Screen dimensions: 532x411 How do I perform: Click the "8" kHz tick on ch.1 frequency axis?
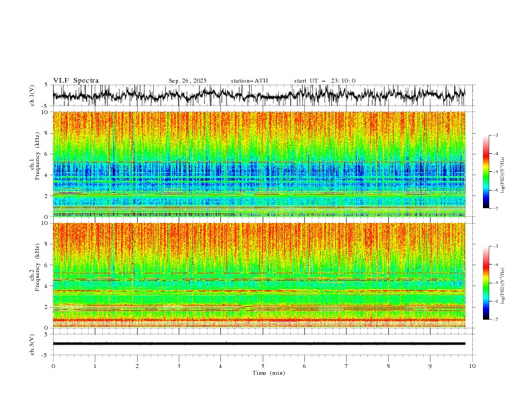pyautogui.click(x=47, y=133)
